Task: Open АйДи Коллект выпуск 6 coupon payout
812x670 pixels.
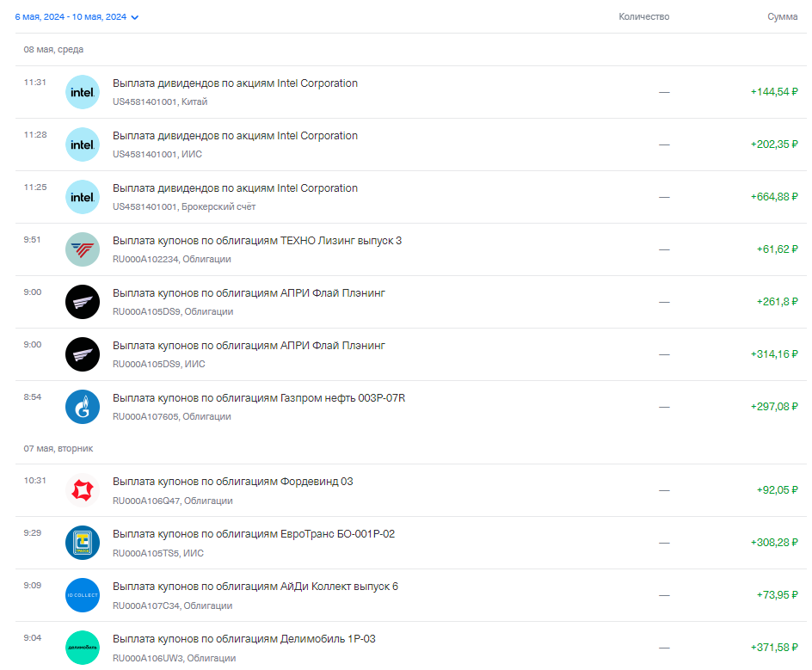Action: [410, 595]
